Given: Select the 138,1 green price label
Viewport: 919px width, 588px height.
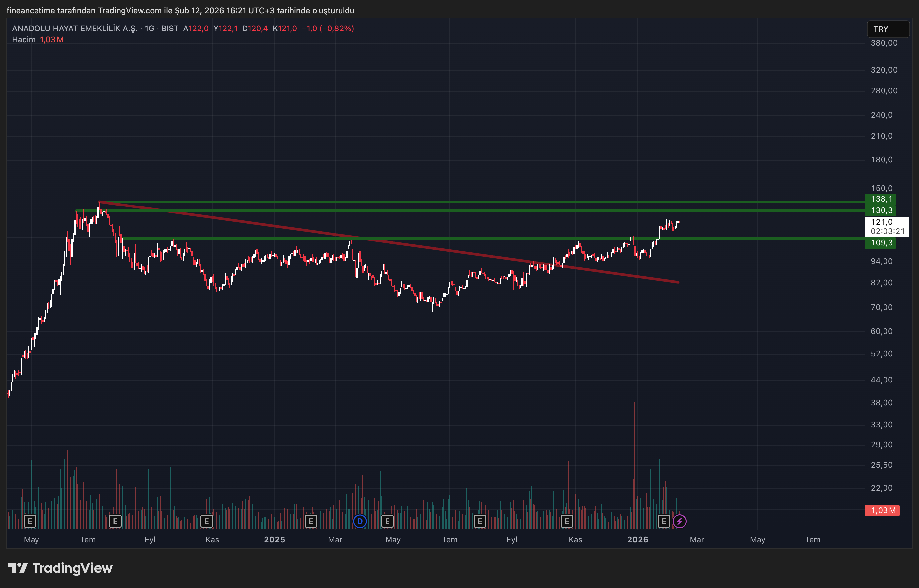Looking at the screenshot, I should [x=881, y=199].
